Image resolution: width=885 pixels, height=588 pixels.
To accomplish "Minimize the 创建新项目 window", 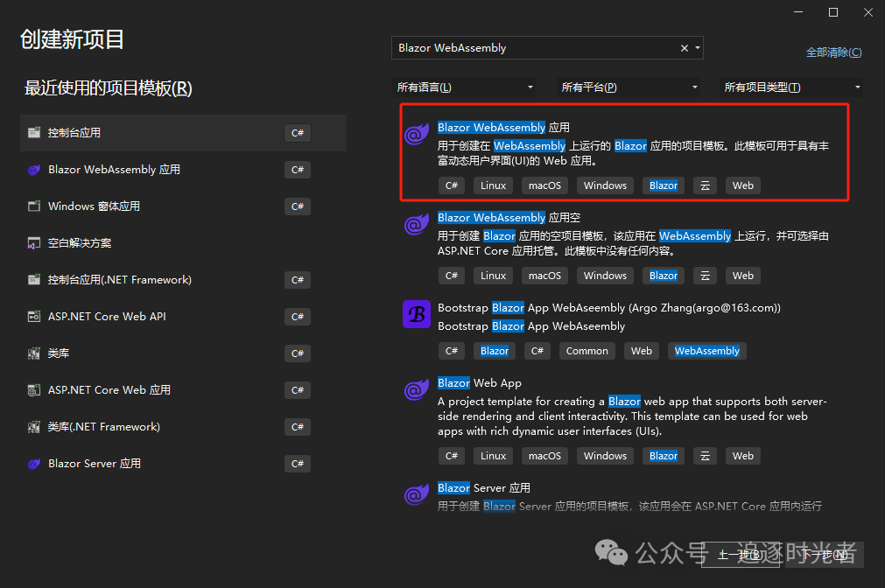I will tap(798, 12).
